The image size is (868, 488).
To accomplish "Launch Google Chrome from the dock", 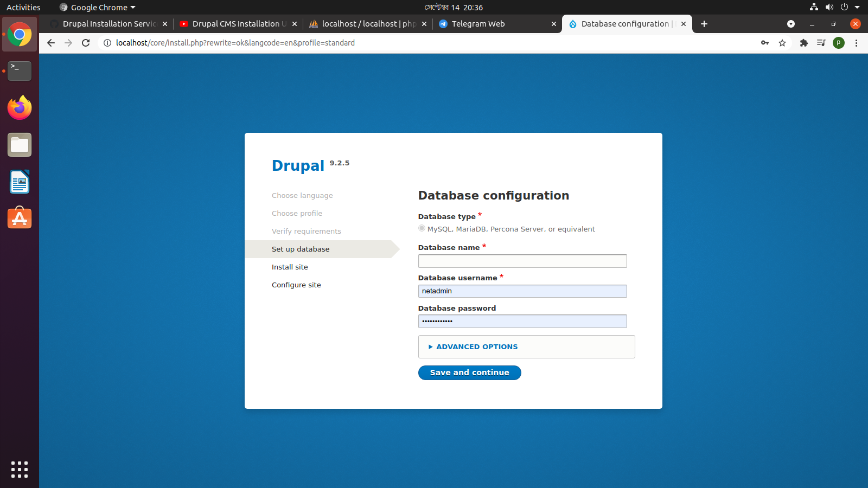I will point(20,35).
